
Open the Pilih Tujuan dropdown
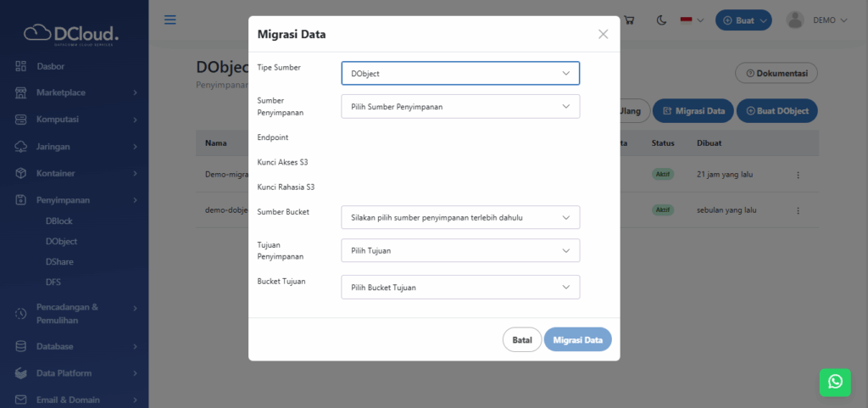pyautogui.click(x=460, y=251)
